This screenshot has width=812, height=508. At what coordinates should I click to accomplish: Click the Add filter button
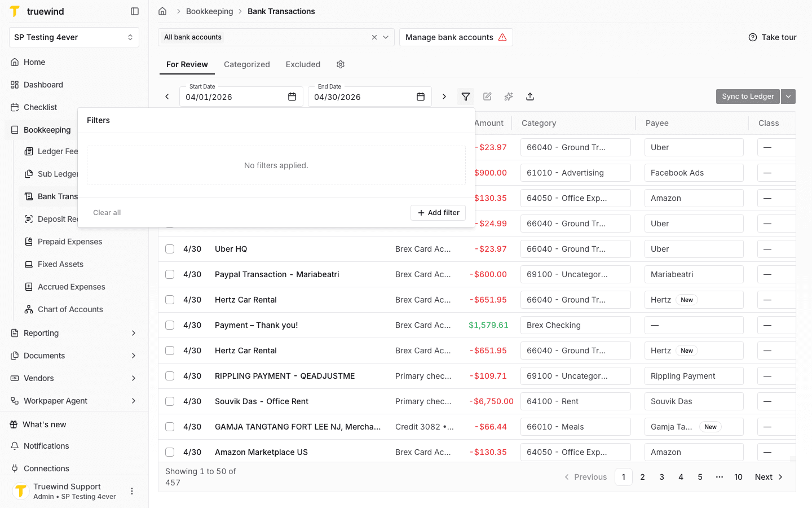tap(438, 213)
